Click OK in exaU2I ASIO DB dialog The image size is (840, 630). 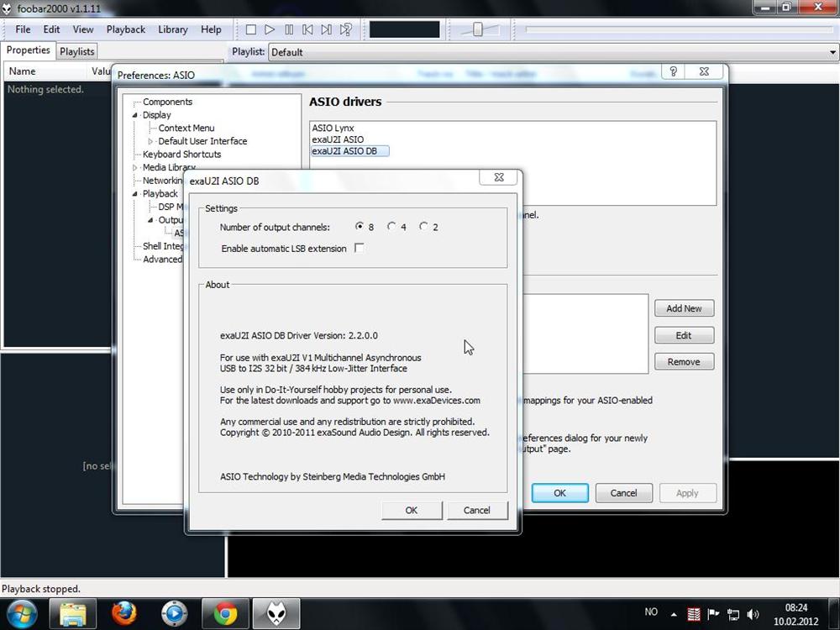412,511
